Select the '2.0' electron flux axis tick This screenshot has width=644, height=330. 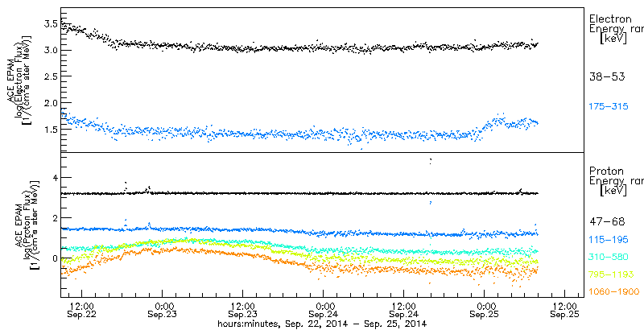click(x=49, y=102)
